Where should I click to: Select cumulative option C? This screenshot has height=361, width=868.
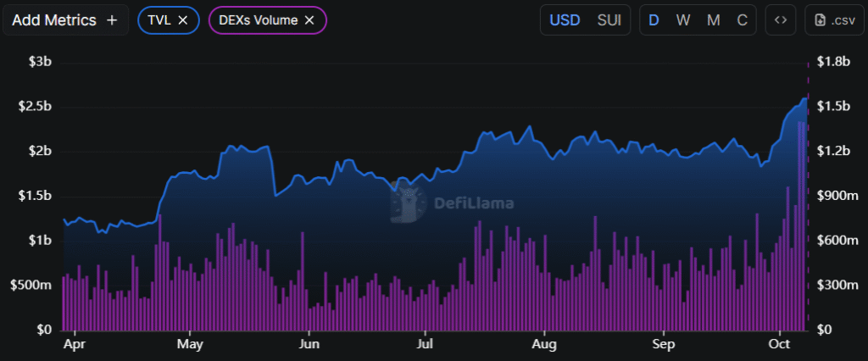(743, 19)
